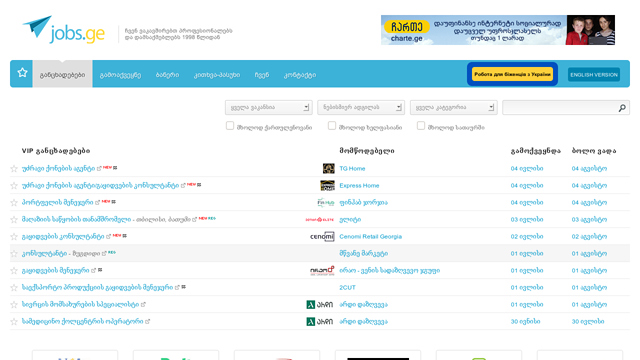Open job სამედიცინო ქოლცენტრის ოპერატორი
This screenshot has width=640, height=360.
[x=82, y=322]
